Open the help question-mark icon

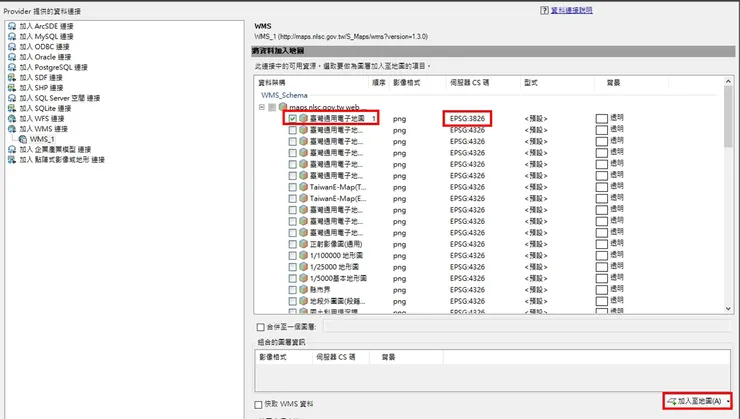(x=544, y=10)
